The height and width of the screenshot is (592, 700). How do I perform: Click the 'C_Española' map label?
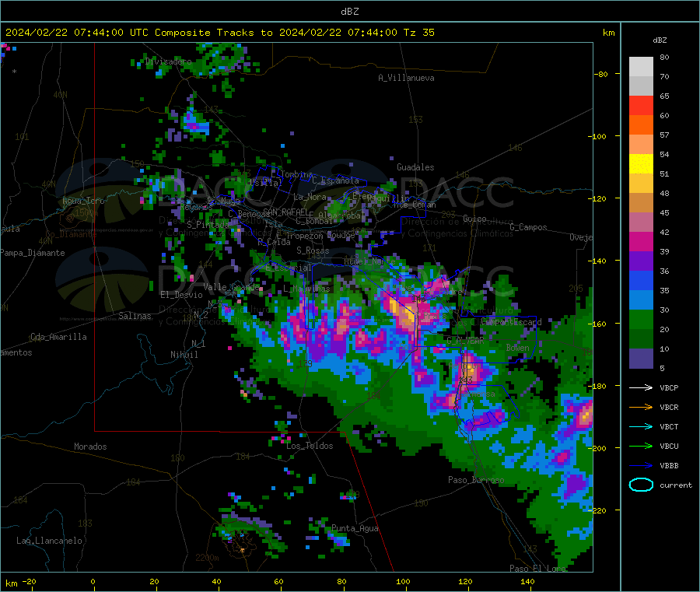(336, 180)
